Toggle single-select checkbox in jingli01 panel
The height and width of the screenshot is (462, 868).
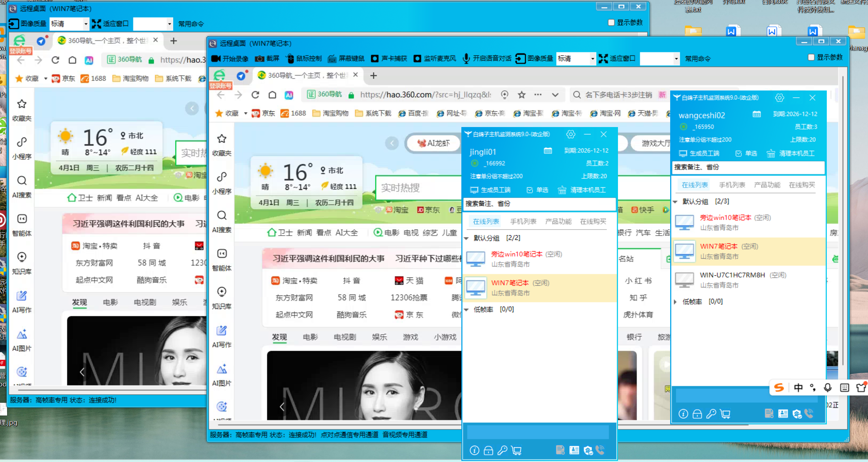click(530, 190)
